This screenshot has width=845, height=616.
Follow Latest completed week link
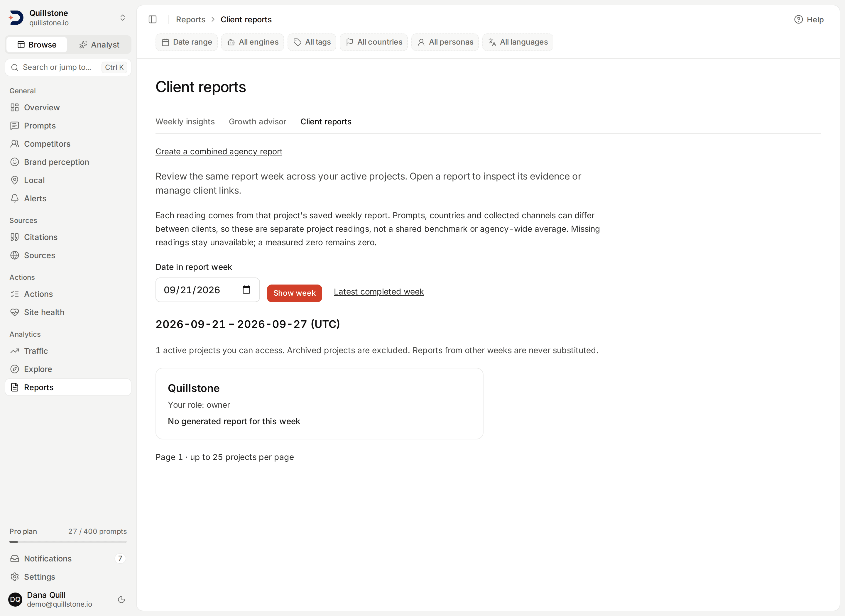[x=378, y=292]
